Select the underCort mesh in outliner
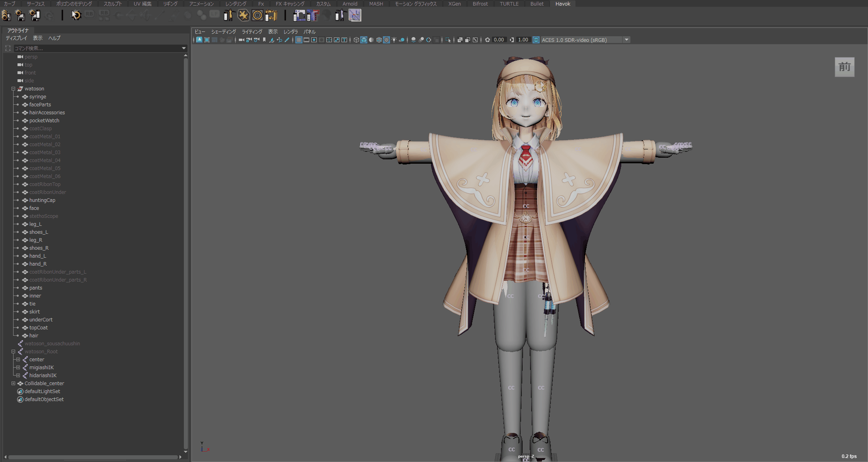The height and width of the screenshot is (462, 868). pyautogui.click(x=41, y=320)
